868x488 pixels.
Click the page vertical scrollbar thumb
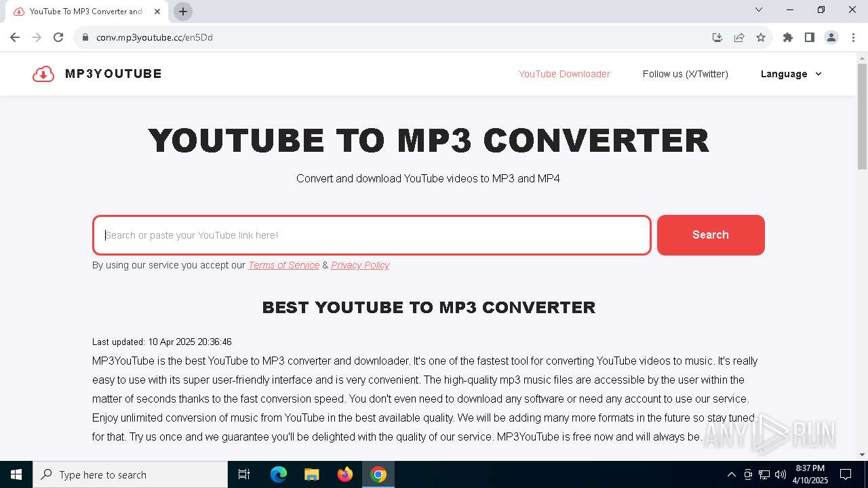pos(862,115)
